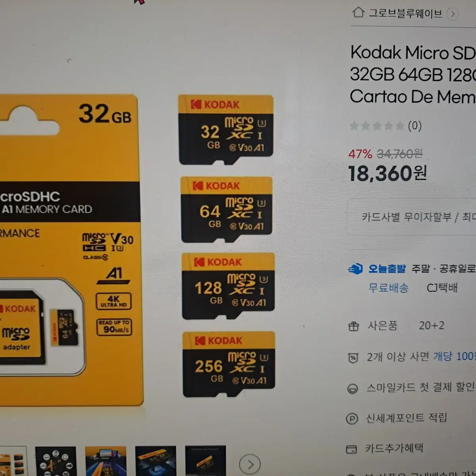Click the home icon beside 그로브블루웨이브
476x476 pixels.
pyautogui.click(x=358, y=12)
